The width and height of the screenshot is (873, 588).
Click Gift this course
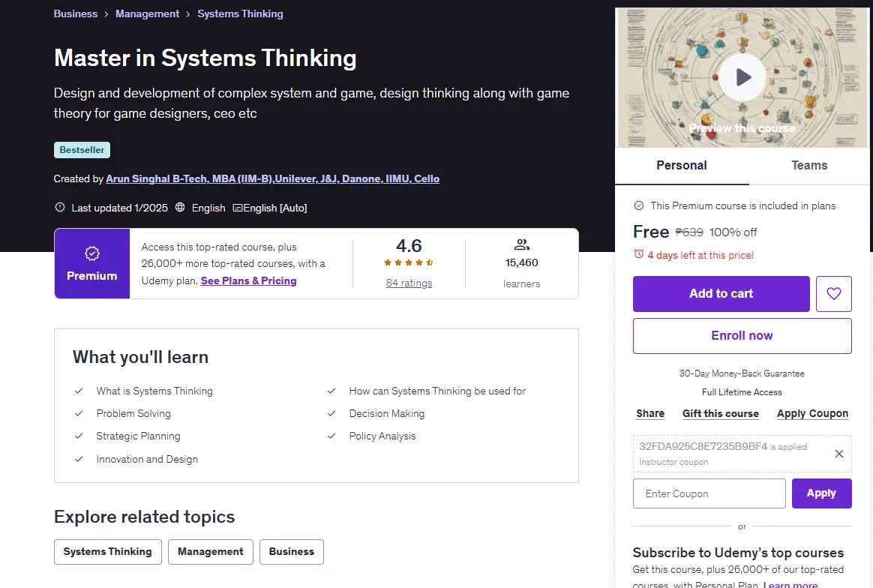[x=721, y=414]
